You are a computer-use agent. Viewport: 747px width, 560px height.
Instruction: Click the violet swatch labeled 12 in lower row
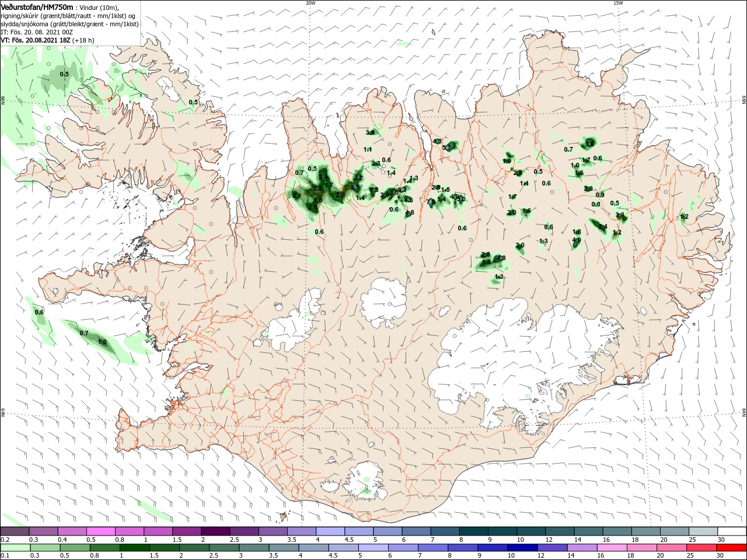tap(551, 548)
